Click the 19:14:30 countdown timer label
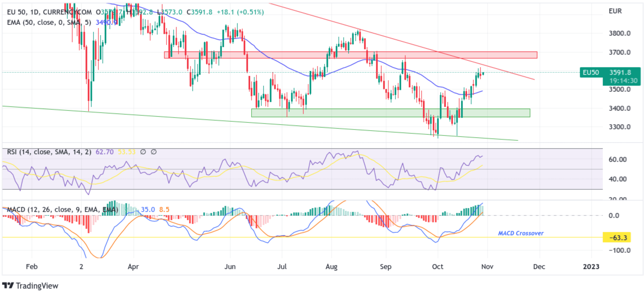The height and width of the screenshot is (306, 644). click(624, 81)
